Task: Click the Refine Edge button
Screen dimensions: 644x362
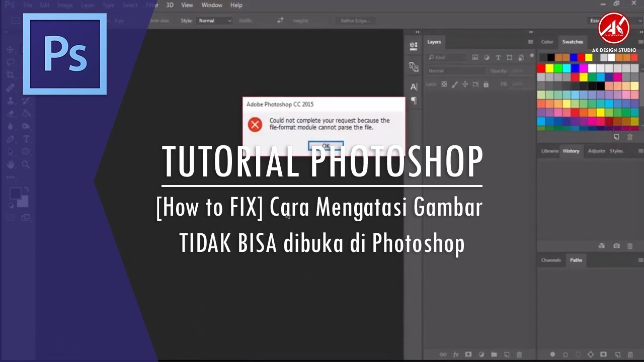Action: [x=355, y=21]
